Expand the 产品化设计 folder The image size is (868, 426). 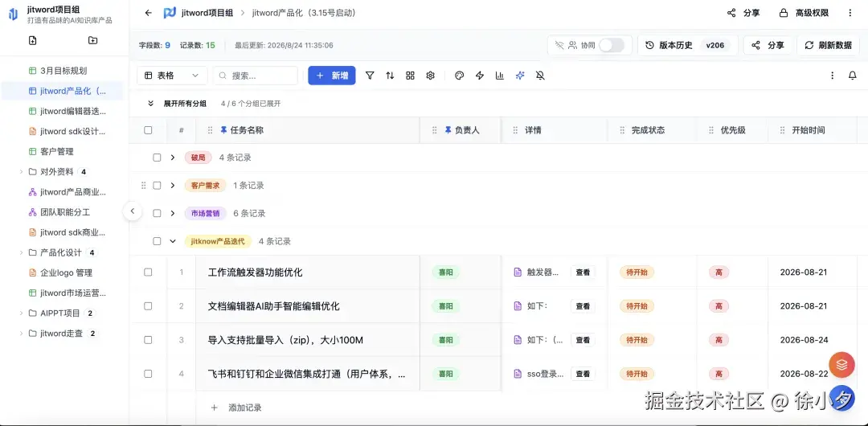pos(21,252)
